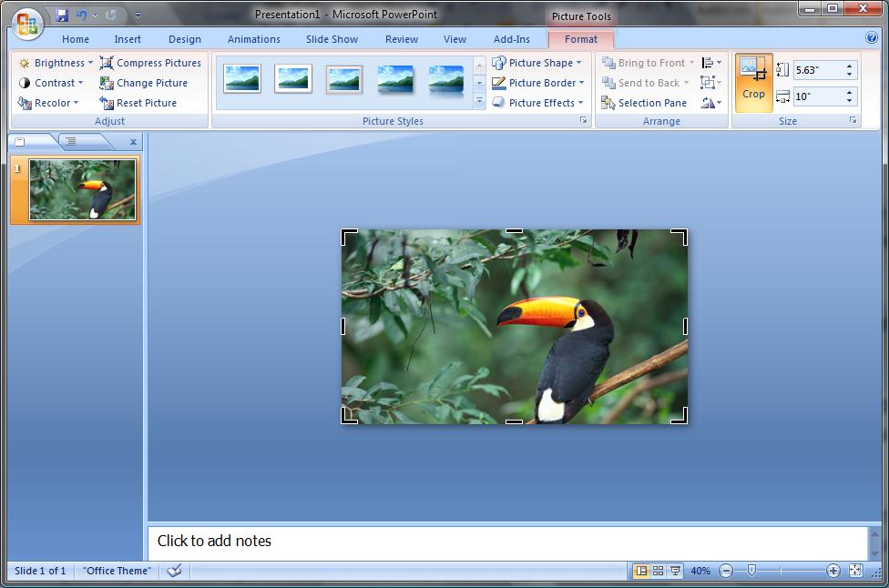This screenshot has width=889, height=588.
Task: Open the Contrast dropdown
Action: click(51, 83)
